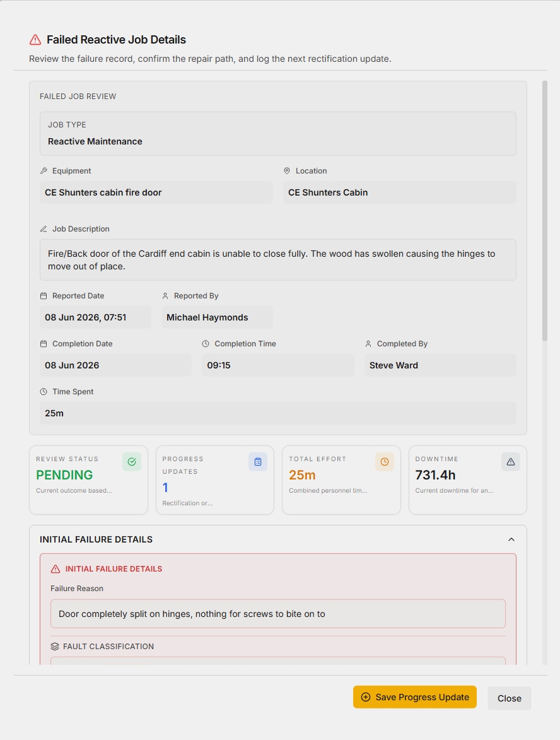This screenshot has width=560, height=740.
Task: Click the wrench icon beside Equipment
Action: (44, 171)
